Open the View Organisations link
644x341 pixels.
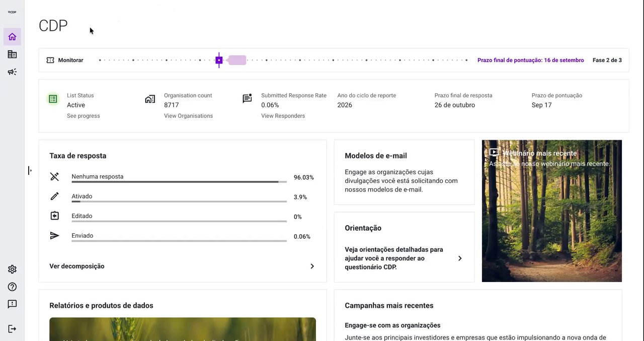coord(188,116)
